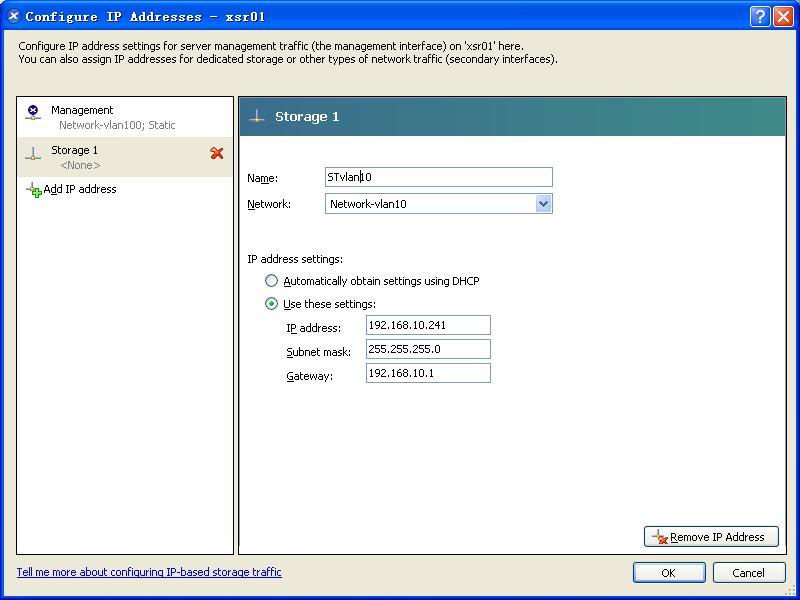Click the <None> text under Storage 1

(80, 165)
